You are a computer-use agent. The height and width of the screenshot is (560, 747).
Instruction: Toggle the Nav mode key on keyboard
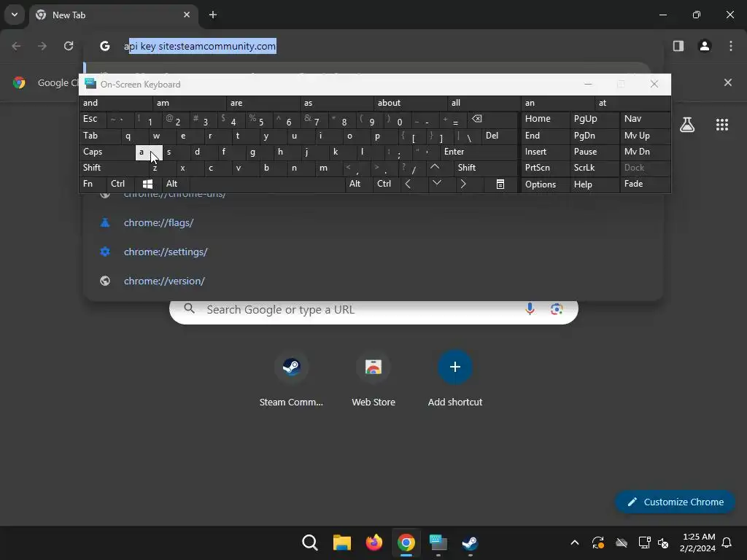[645, 119]
